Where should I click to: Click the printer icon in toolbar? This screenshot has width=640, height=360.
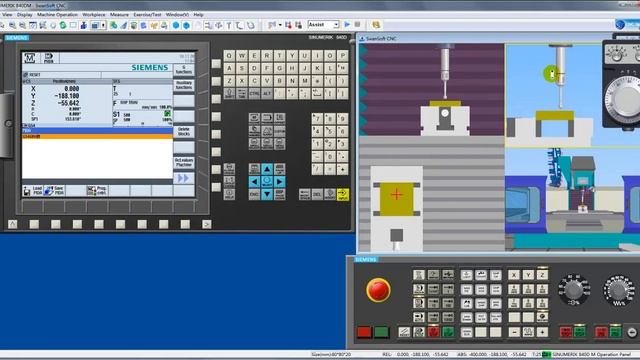coord(164,25)
